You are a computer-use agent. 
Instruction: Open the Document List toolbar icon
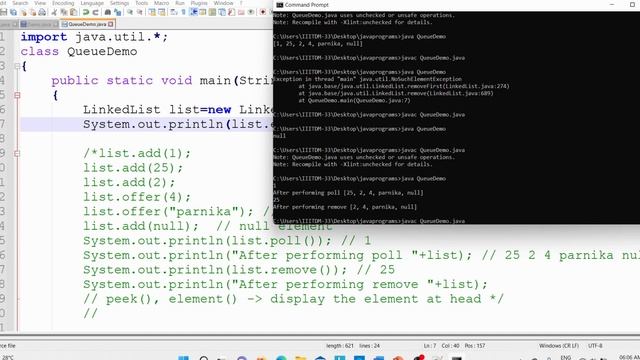tap(222, 12)
